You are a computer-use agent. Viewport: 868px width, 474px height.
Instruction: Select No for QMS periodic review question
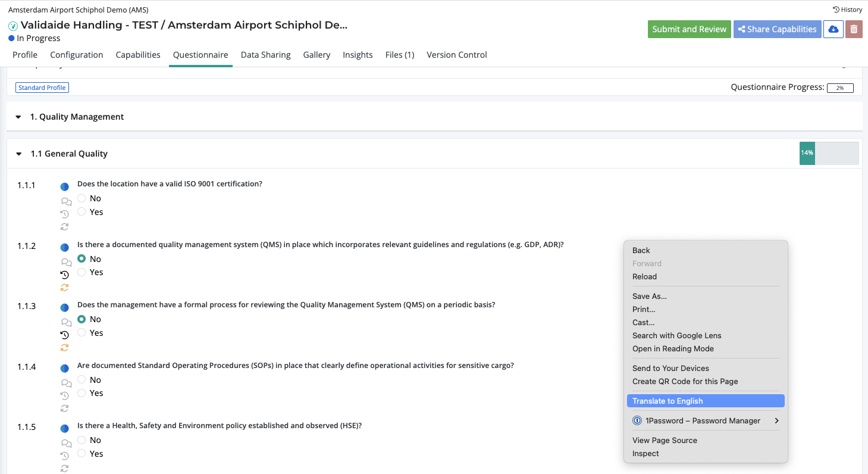pos(82,319)
